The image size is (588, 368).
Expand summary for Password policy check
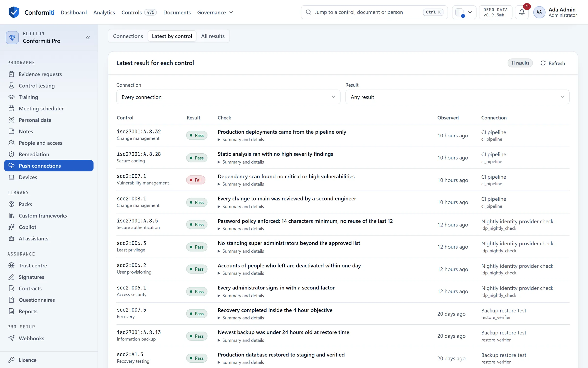coord(241,229)
